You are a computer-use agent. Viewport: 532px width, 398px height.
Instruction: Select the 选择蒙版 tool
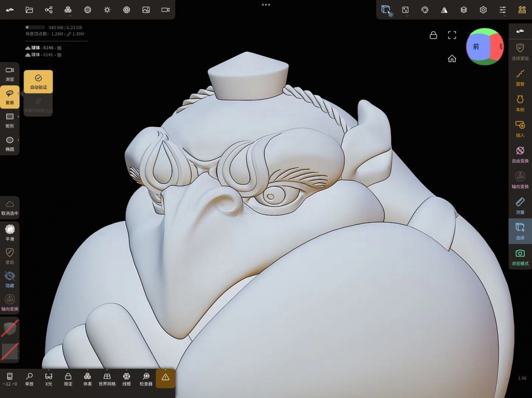tap(520, 51)
